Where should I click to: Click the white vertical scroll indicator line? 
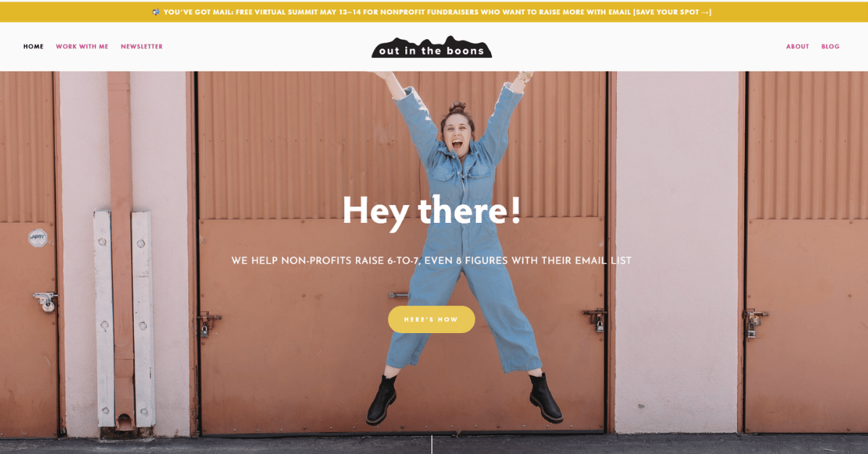(x=432, y=445)
